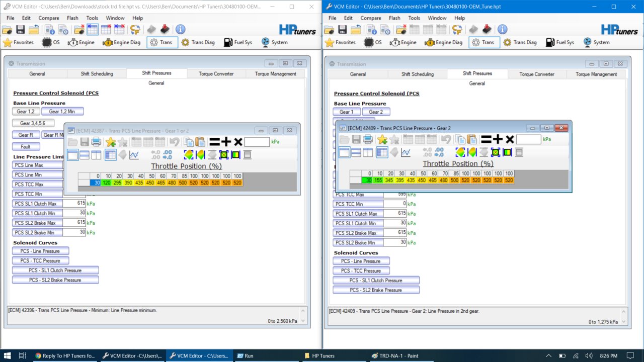Viewport: 644px width, 362px height.
Task: Select cell 295 in Gear 1 or 2 table
Action: (x=117, y=183)
